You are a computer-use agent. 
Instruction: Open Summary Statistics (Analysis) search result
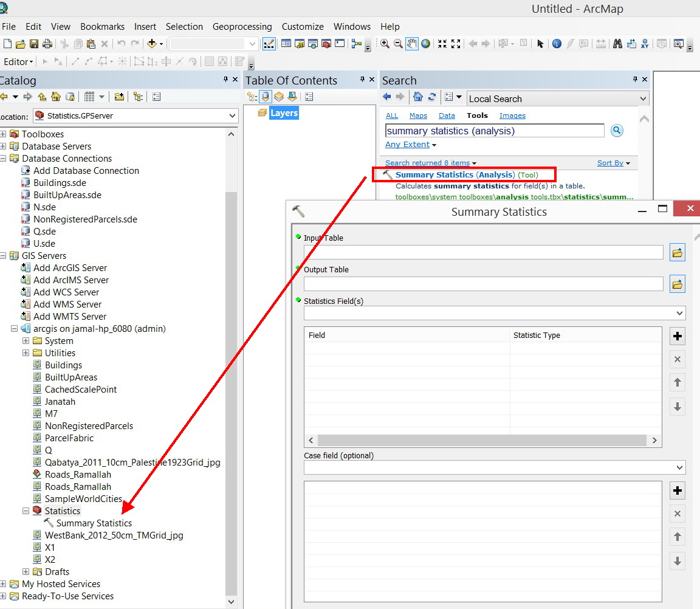pyautogui.click(x=455, y=174)
